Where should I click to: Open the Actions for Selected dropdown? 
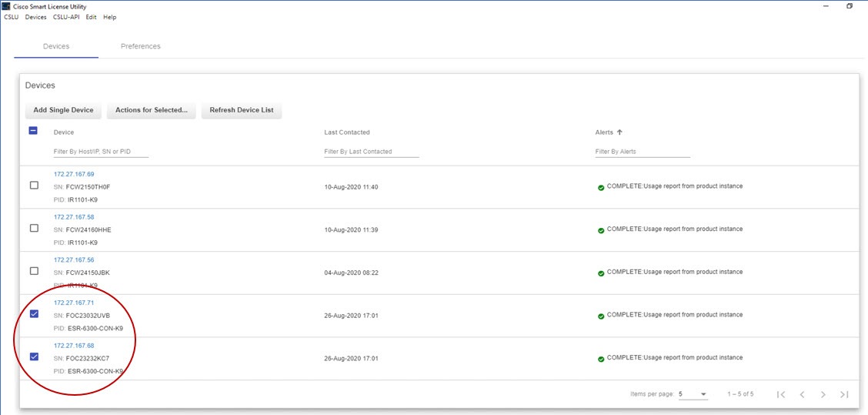coord(151,110)
